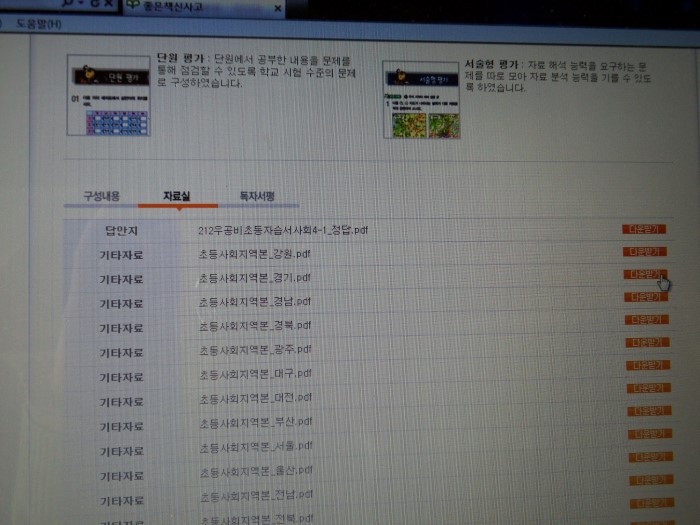Click the 서술형 평가 preview thumbnail
The height and width of the screenshot is (525, 700).
coord(423,98)
